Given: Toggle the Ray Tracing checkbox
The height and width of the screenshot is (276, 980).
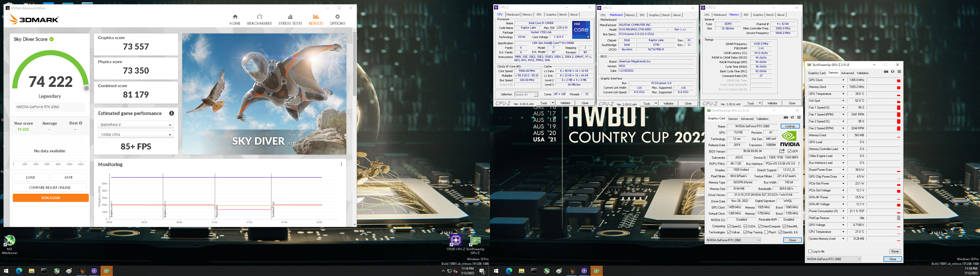Looking at the screenshot, I should click(745, 232).
